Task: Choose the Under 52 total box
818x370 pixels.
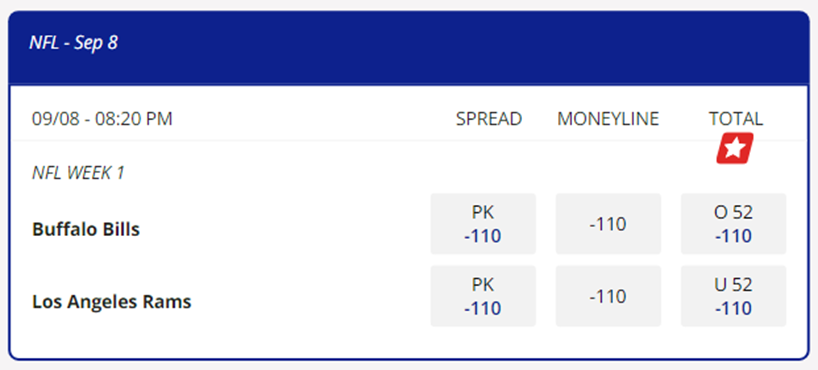Action: click(733, 296)
